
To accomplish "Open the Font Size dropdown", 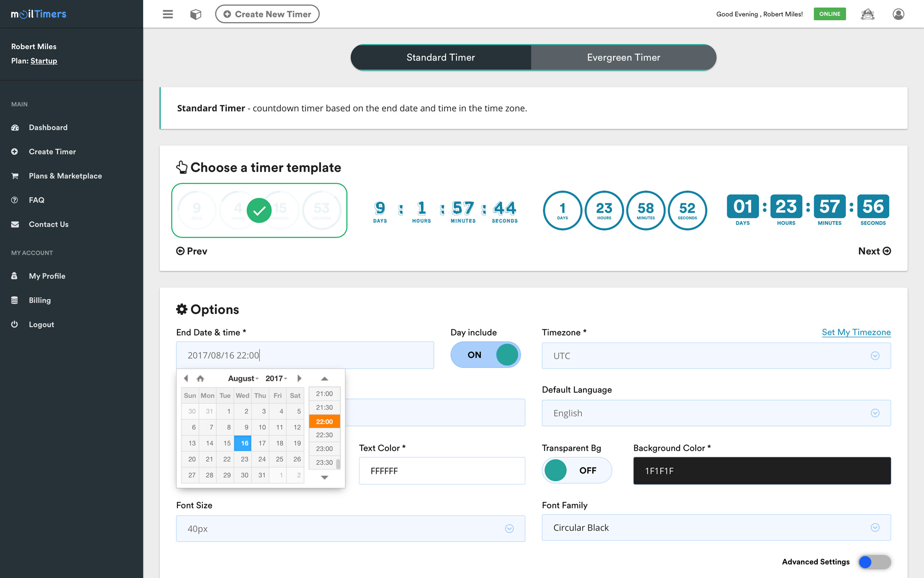I will coord(350,529).
